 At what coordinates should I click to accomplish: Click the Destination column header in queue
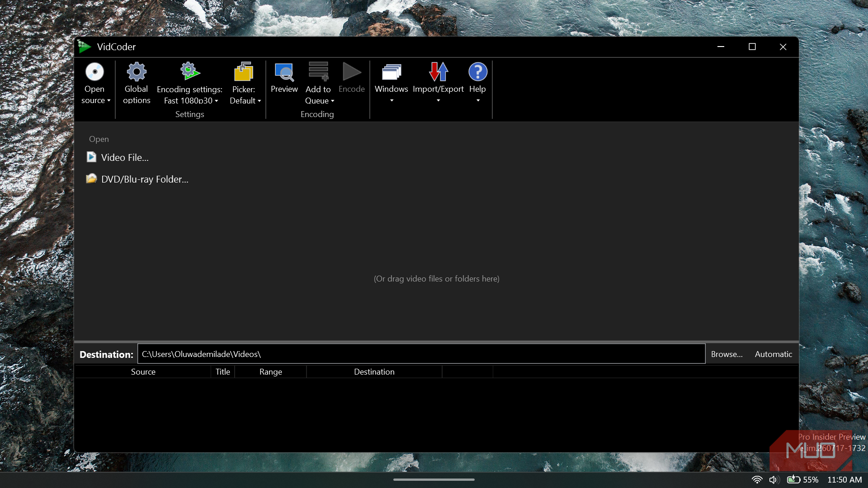374,372
